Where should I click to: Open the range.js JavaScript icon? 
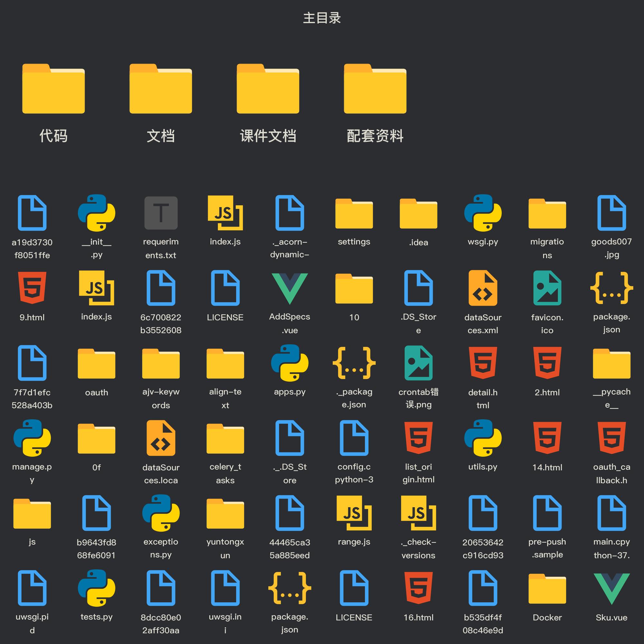coord(354,513)
